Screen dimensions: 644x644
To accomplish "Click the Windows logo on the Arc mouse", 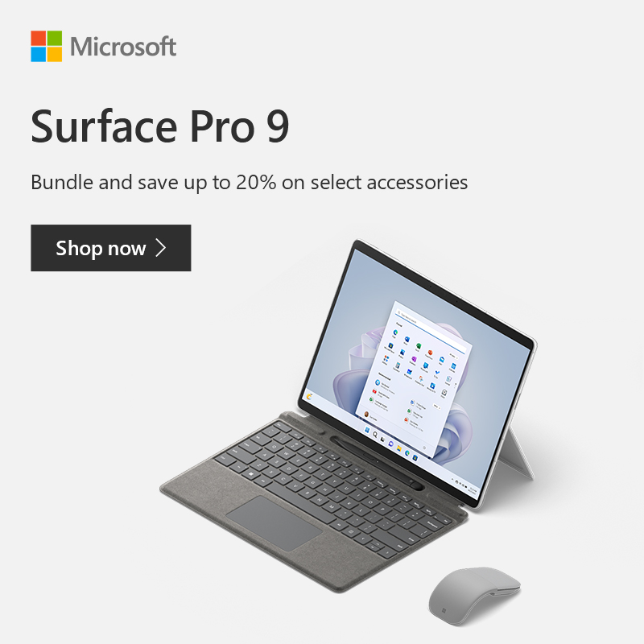I will tap(444, 610).
